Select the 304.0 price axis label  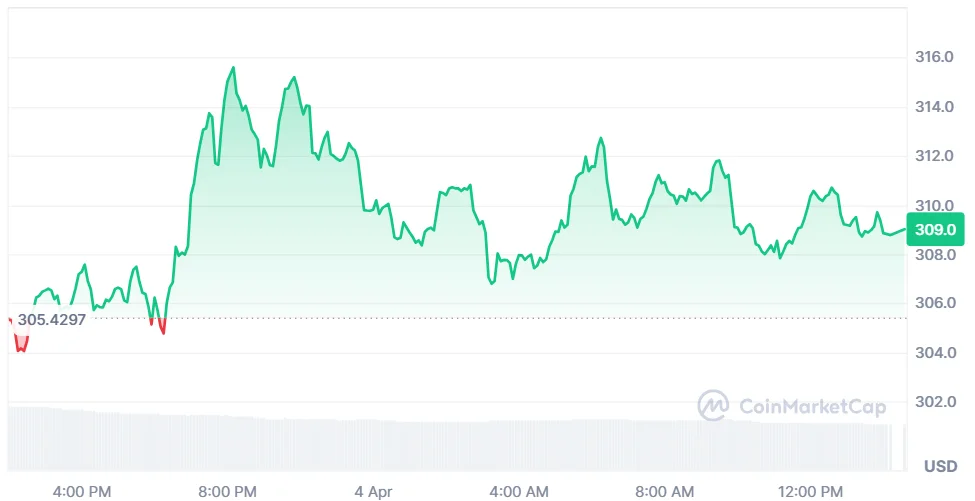pos(935,353)
